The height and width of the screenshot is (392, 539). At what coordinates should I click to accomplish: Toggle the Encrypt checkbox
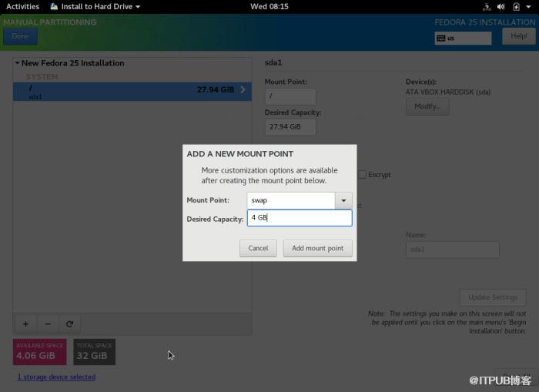(362, 175)
